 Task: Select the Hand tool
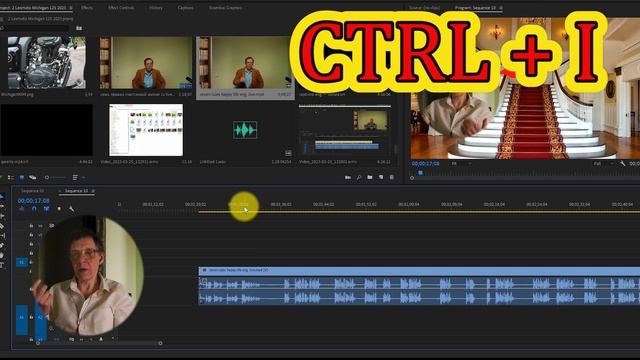click(x=2, y=256)
